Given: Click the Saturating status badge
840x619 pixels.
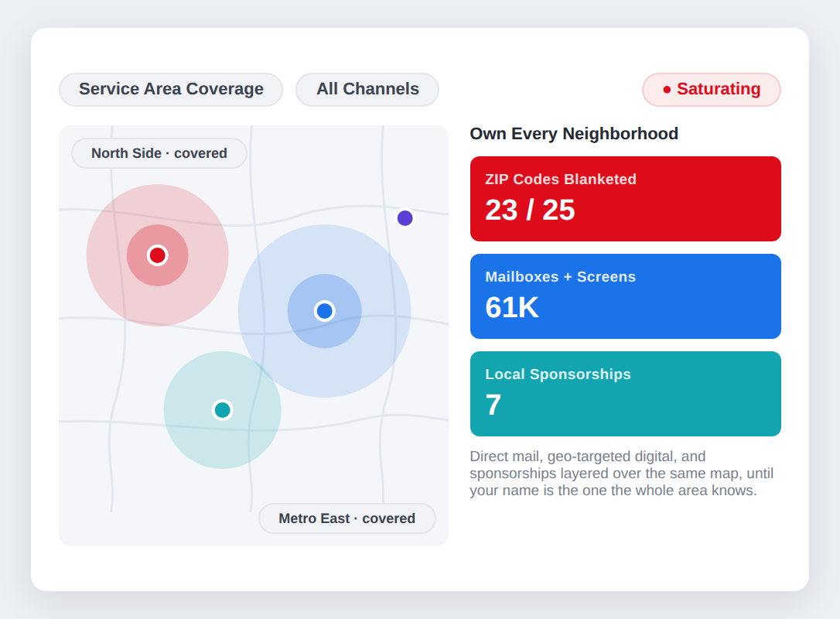Looking at the screenshot, I should pyautogui.click(x=712, y=90).
